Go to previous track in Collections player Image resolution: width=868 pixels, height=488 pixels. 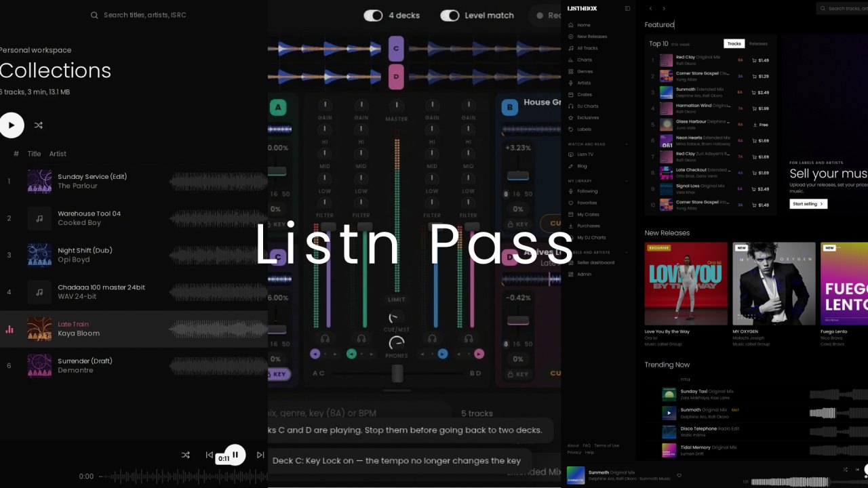[210, 455]
